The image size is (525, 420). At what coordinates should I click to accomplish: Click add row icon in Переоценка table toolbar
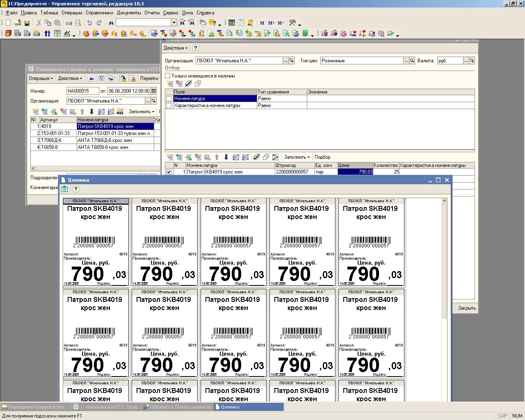(x=35, y=112)
